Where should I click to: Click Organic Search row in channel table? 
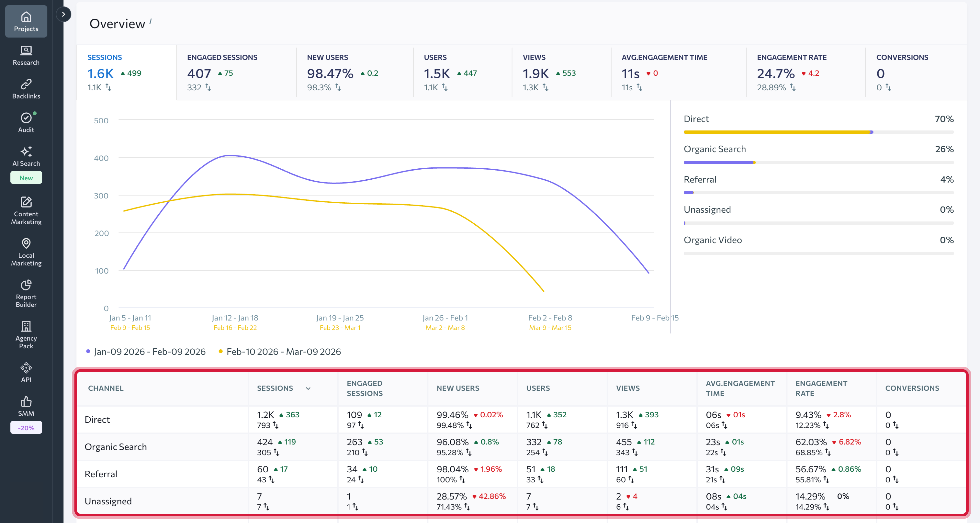pyautogui.click(x=116, y=447)
